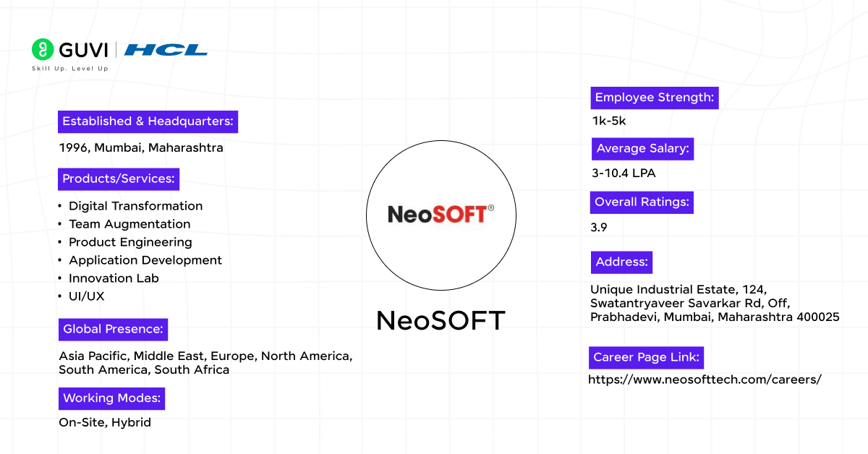Expand the Global Presence section
This screenshot has width=868, height=454.
pos(113,329)
